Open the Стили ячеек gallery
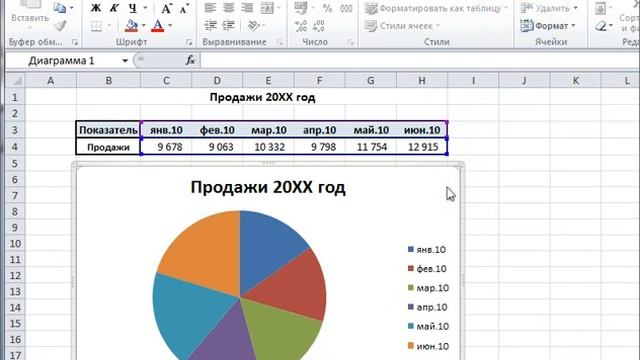Viewport: 640px width, 360px height. click(x=402, y=26)
